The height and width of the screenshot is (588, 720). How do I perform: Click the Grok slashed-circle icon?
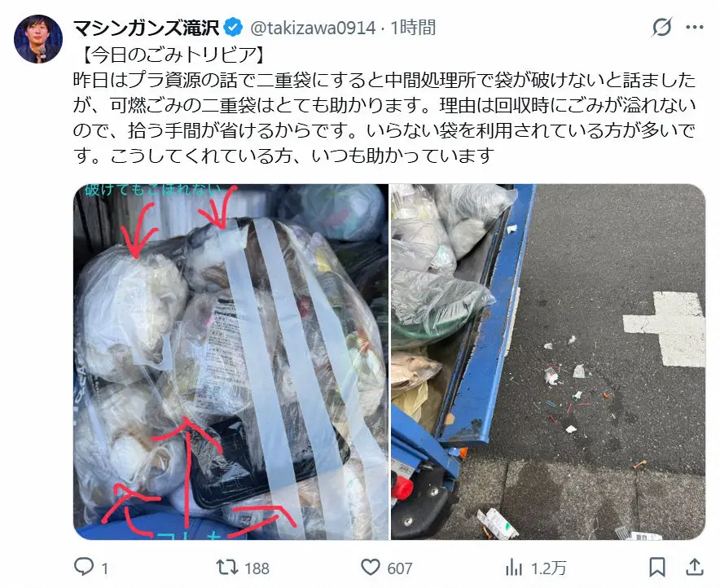pos(661,28)
